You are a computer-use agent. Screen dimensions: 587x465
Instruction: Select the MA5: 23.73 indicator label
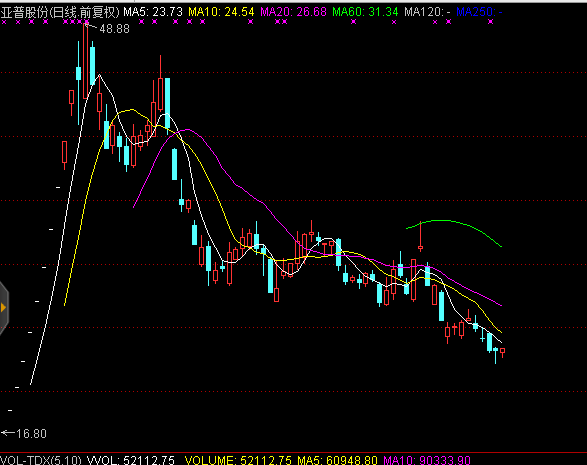tap(153, 12)
